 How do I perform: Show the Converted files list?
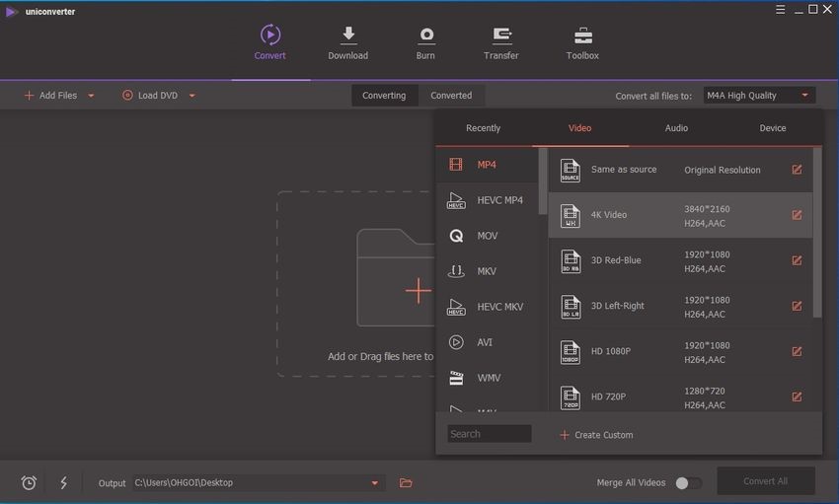point(451,96)
